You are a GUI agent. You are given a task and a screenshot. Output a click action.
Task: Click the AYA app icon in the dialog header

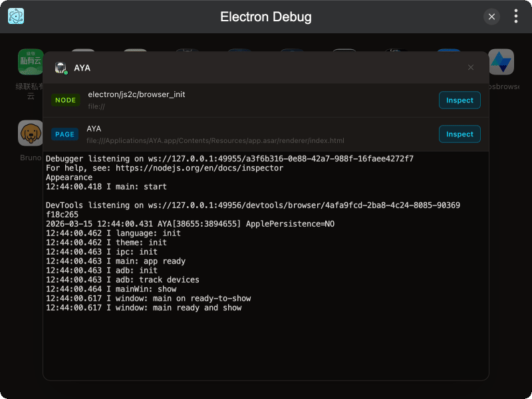pos(61,67)
